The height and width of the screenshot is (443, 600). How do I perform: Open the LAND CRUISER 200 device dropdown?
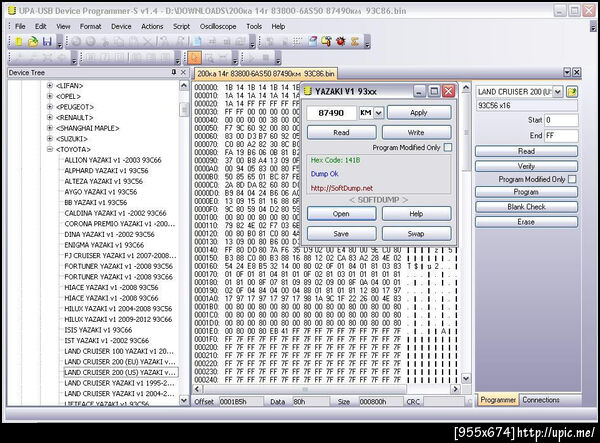tap(558, 92)
